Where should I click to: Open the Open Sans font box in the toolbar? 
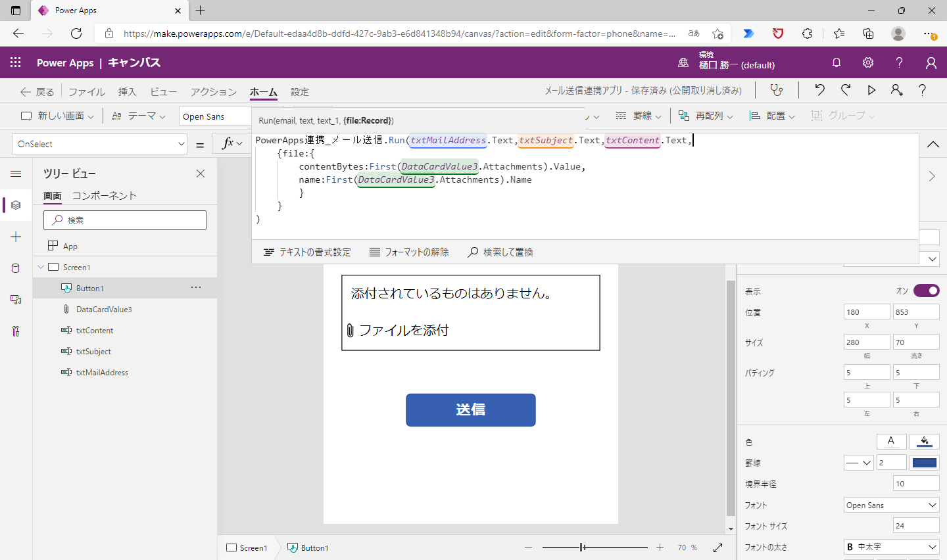(216, 116)
